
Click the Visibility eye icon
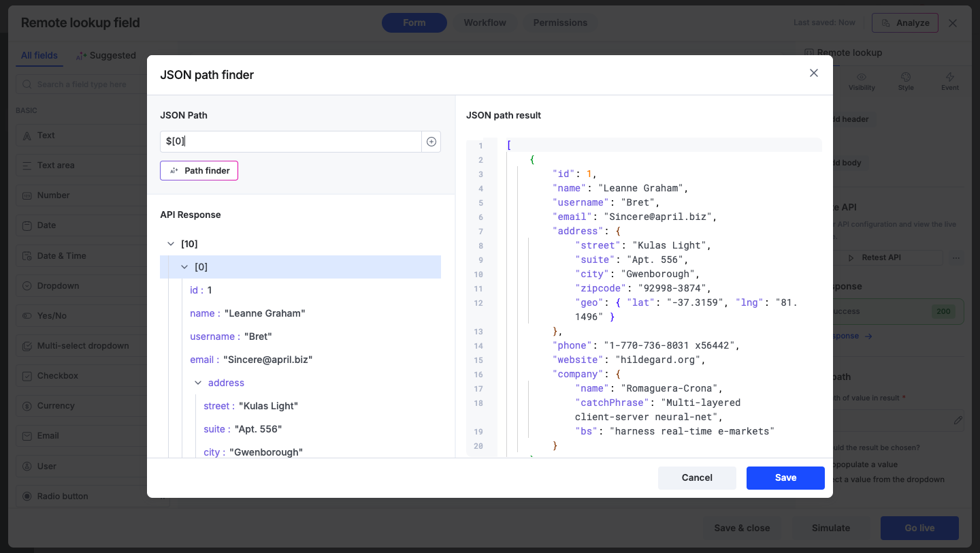pos(862,78)
